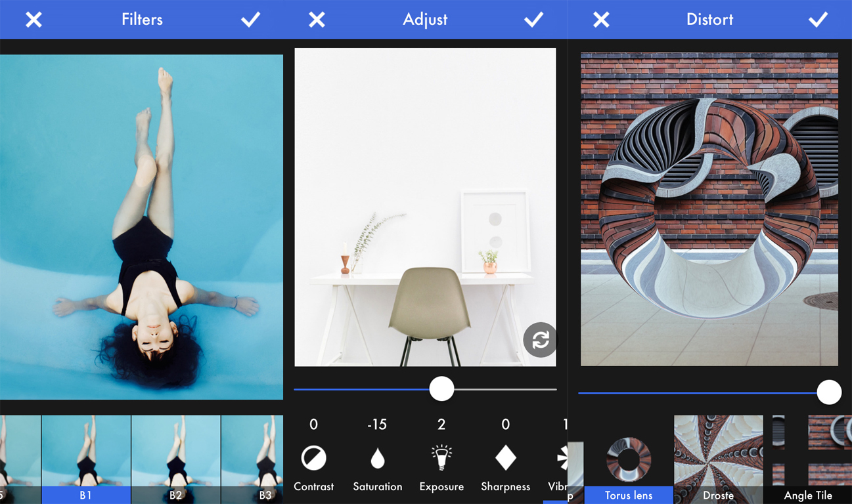
Task: Click the Distort strength slider handle
Action: click(829, 392)
